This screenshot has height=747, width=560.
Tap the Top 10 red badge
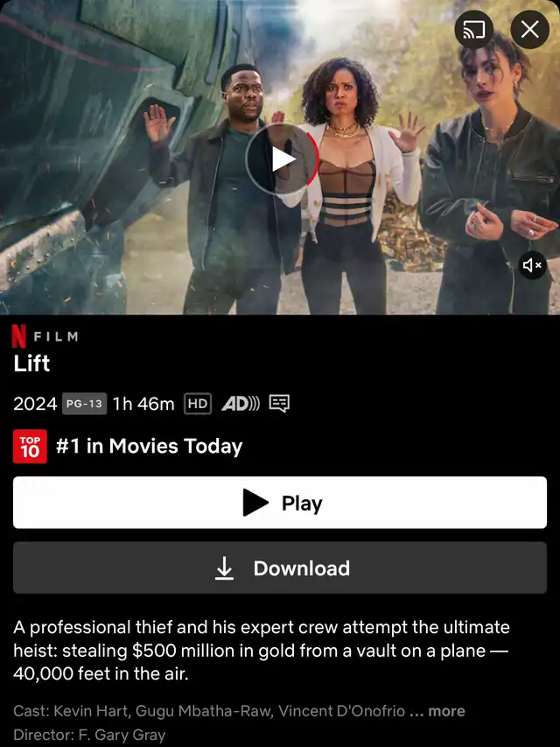[x=30, y=447]
